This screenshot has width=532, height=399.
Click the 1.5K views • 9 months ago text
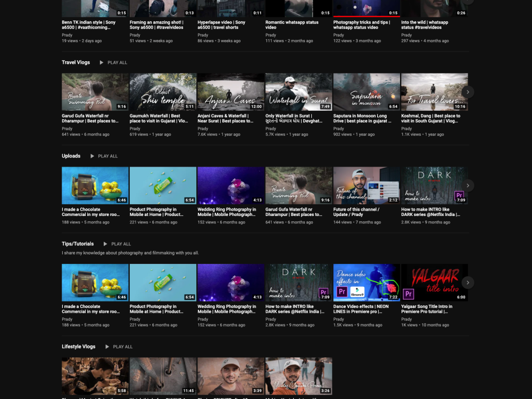(x=358, y=325)
